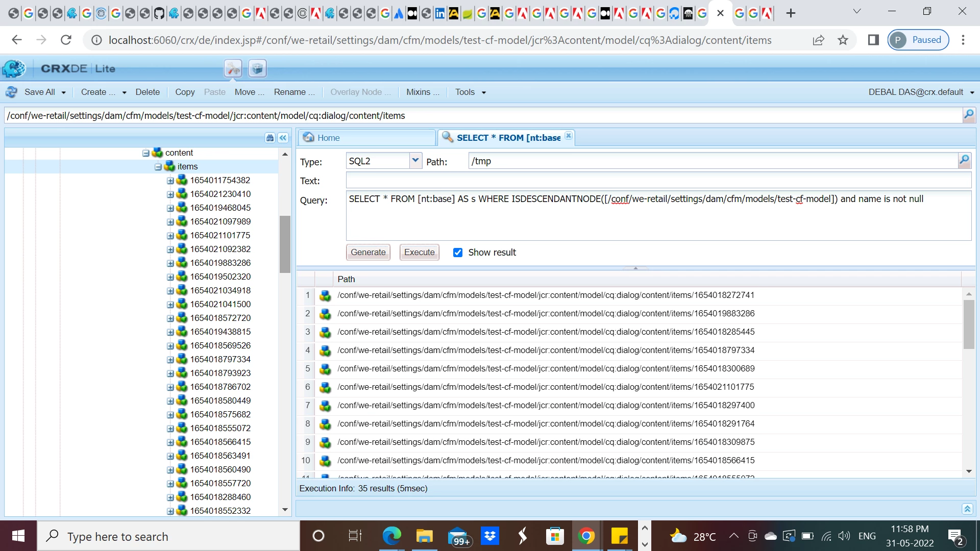The width and height of the screenshot is (980, 551).
Task: Open the Query tool icon in the header
Action: 233,68
